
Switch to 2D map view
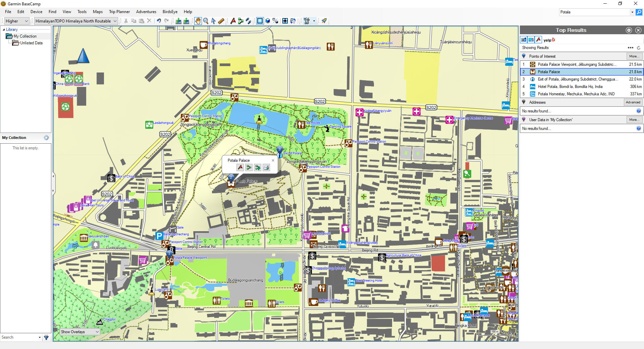point(260,21)
